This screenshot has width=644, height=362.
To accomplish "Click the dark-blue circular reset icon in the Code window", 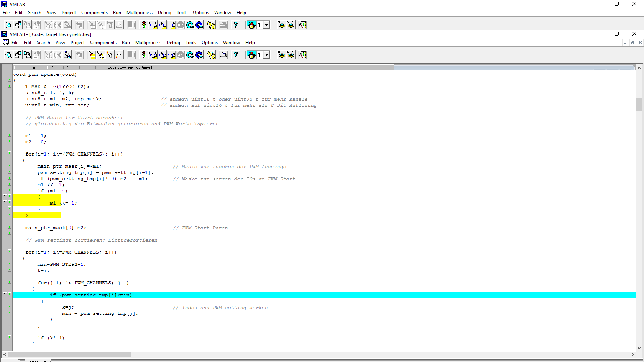I will pos(199,55).
